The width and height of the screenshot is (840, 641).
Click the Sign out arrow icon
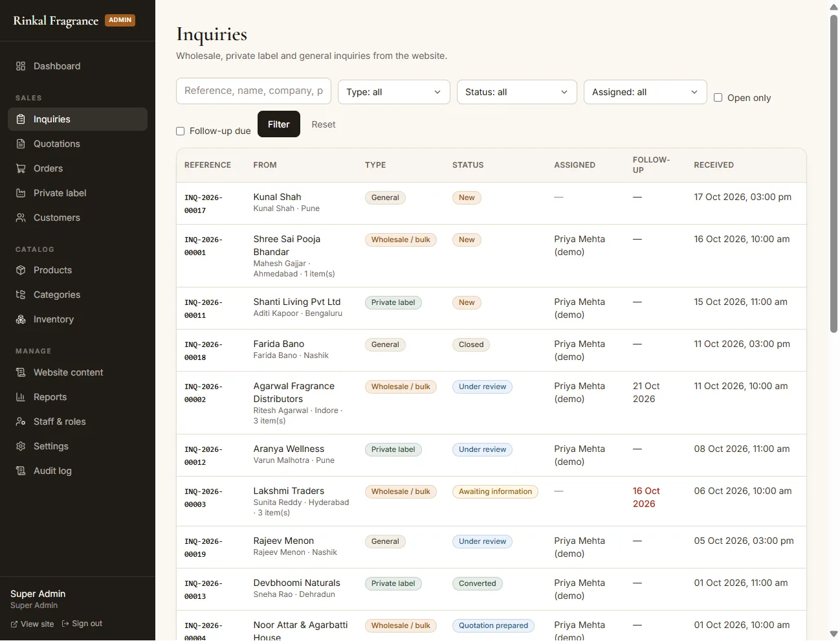(65, 624)
